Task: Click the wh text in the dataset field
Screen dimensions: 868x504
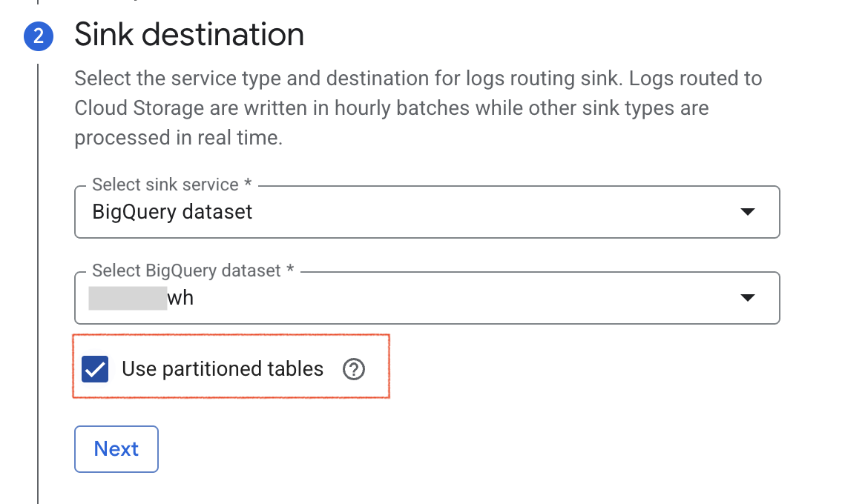Action: pos(180,298)
